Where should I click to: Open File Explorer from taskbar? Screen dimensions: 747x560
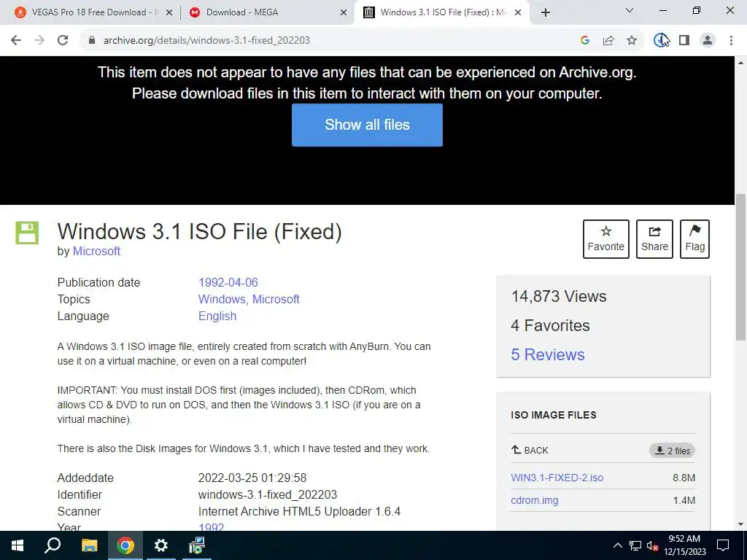pos(89,545)
